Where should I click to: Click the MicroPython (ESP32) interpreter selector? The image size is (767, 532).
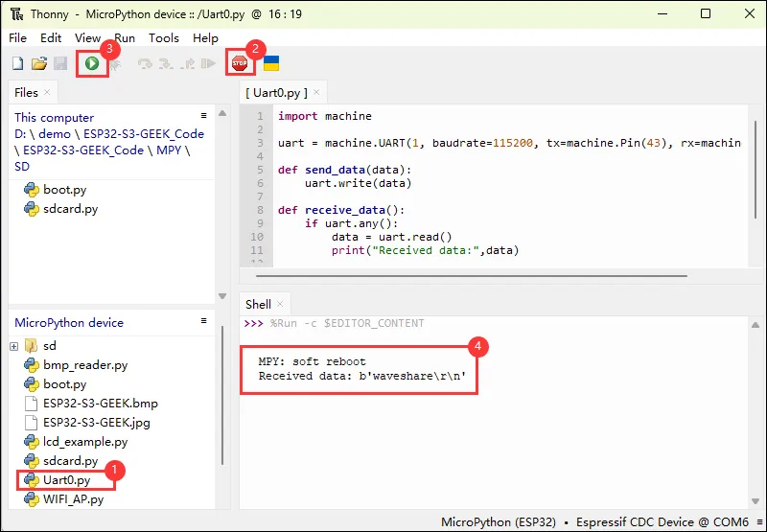click(x=500, y=522)
